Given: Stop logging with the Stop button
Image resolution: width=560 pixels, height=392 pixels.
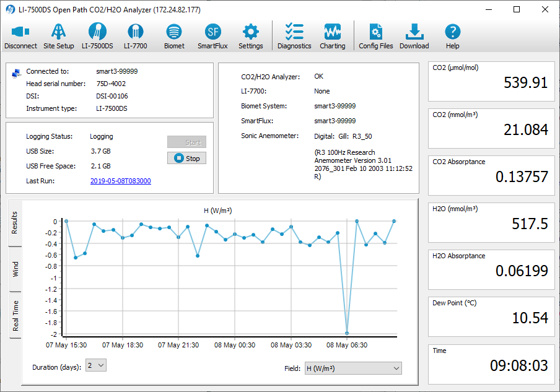Looking at the screenshot, I should point(187,158).
